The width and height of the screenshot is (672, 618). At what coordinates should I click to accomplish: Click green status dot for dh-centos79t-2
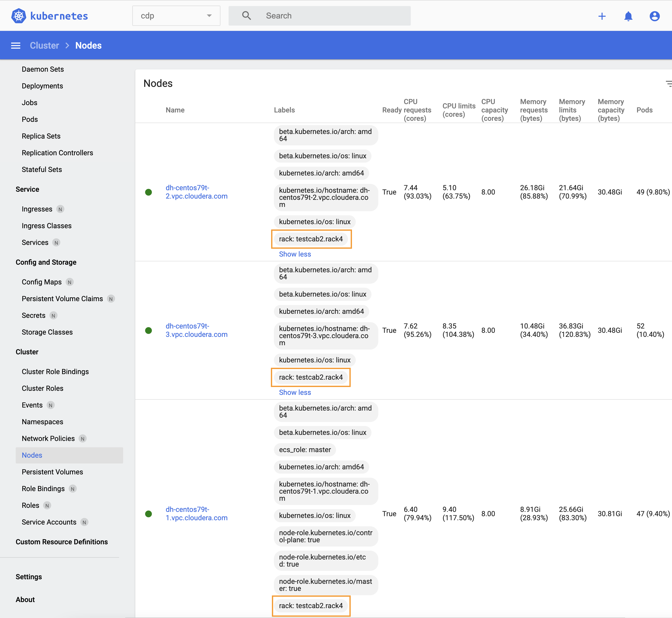148,192
